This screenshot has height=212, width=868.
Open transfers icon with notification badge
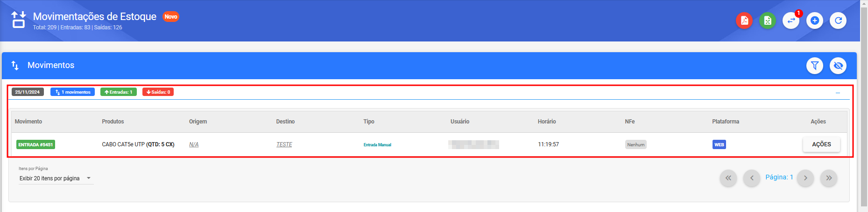tap(791, 21)
